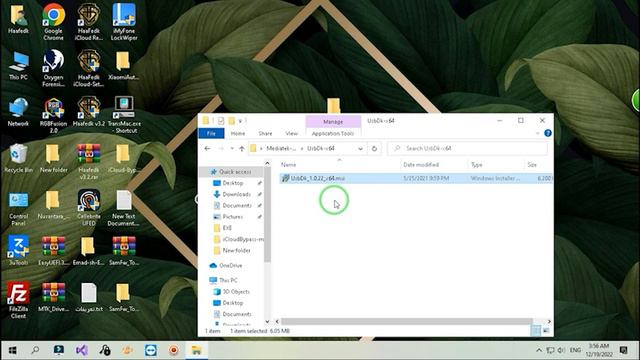Select the Cellebrite UFED desktop shortcut
The image size is (640, 360).
point(89,207)
